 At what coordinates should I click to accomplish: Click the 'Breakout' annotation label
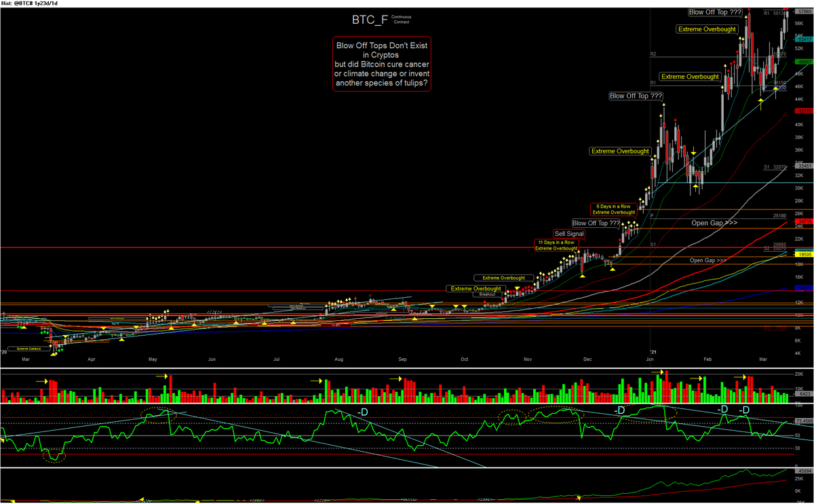click(488, 294)
